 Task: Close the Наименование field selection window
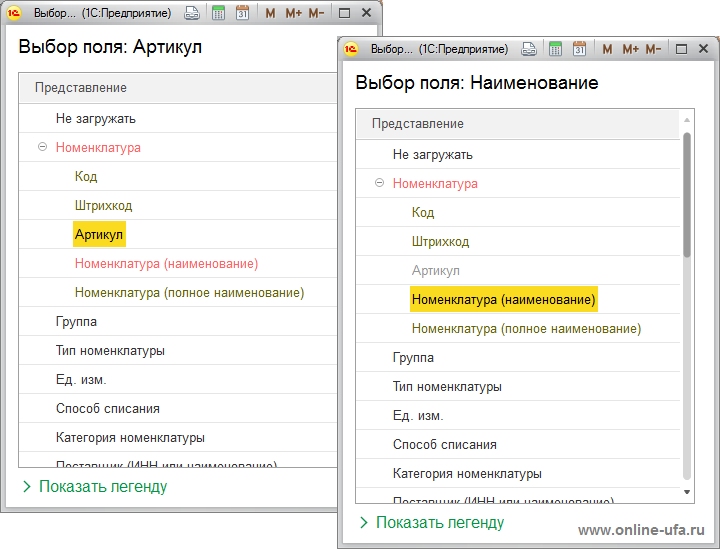click(x=703, y=49)
